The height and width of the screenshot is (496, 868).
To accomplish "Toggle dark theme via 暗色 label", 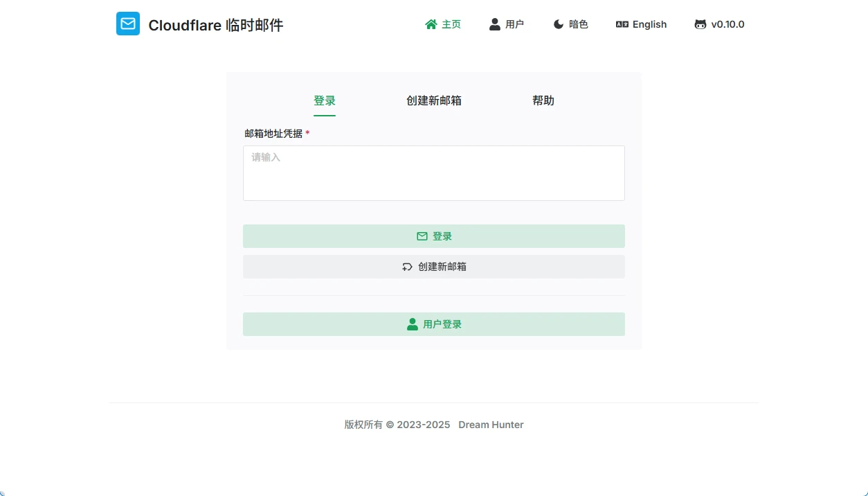I will 579,24.
